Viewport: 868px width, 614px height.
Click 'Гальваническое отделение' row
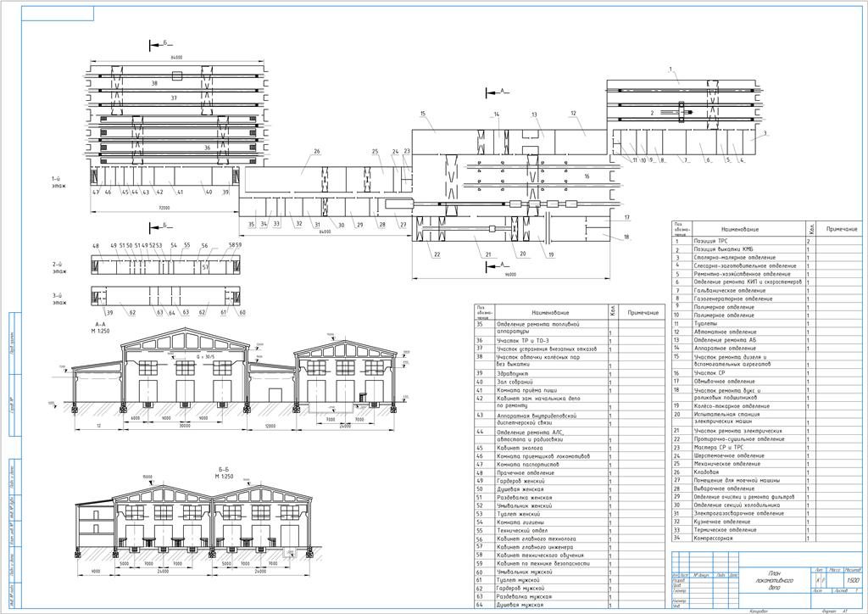[766, 291]
